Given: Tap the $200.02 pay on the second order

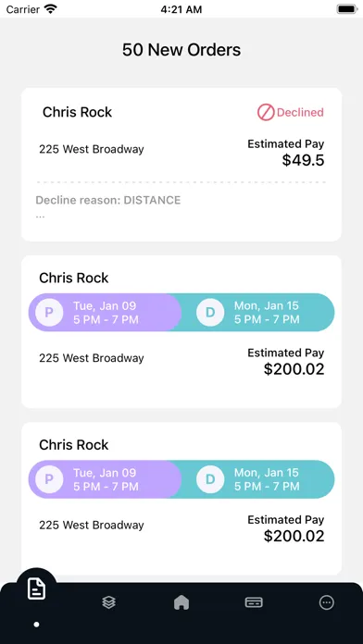Looking at the screenshot, I should [x=294, y=369].
